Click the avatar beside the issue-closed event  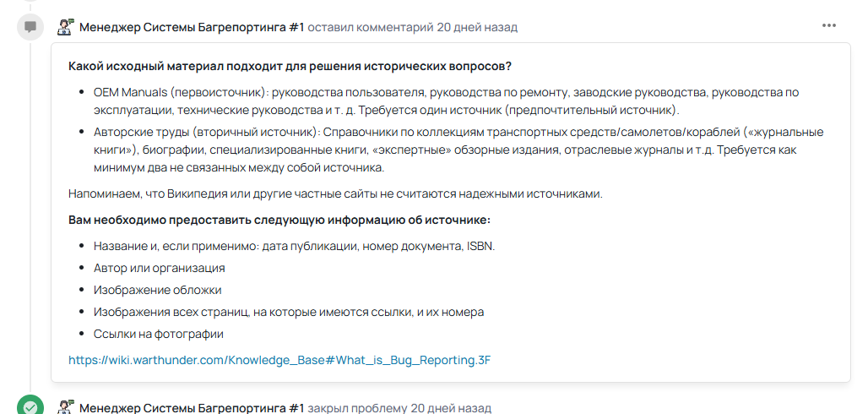pos(65,407)
